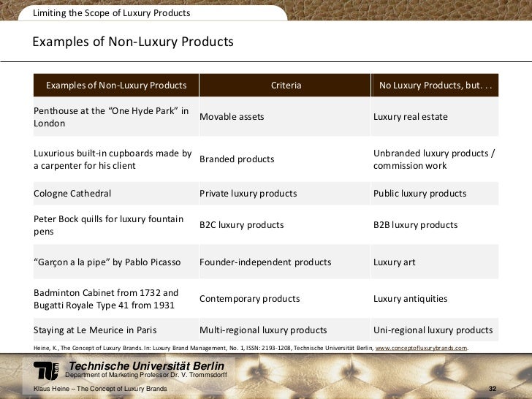Select the 'Garçon a la pipe' cell
The height and width of the screenshot is (399, 532).
(116, 262)
